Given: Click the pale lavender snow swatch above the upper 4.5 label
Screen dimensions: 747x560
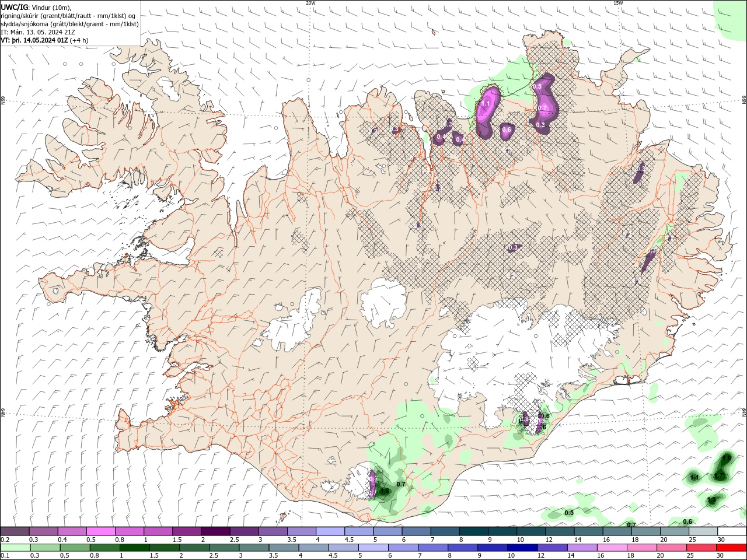Looking at the screenshot, I should pos(359,531).
